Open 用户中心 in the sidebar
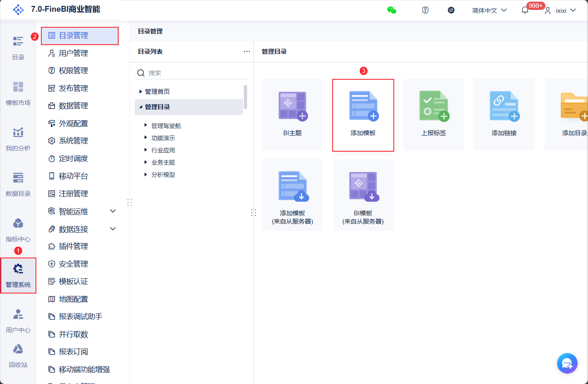Image resolution: width=588 pixels, height=384 pixels. pos(18,321)
